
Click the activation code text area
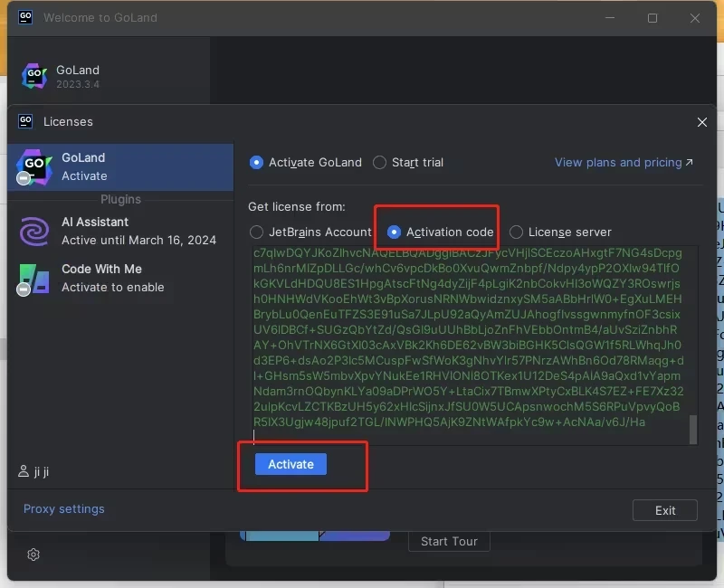pos(469,346)
